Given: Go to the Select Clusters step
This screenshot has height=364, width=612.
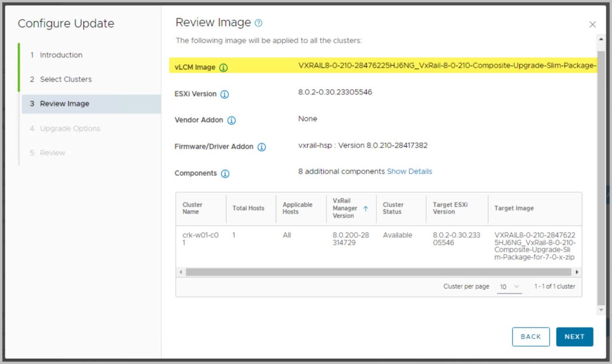Looking at the screenshot, I should pos(66,79).
